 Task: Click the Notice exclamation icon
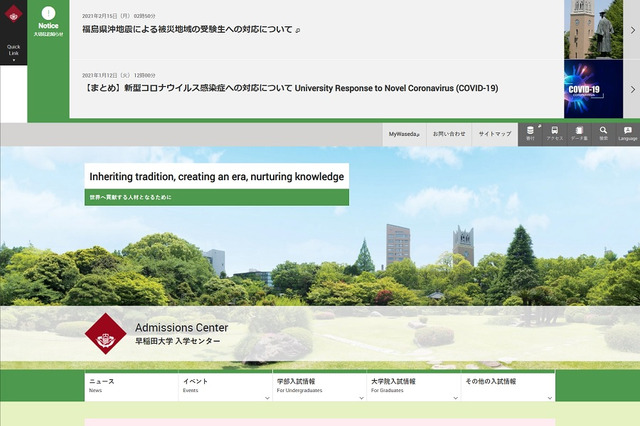click(x=48, y=13)
